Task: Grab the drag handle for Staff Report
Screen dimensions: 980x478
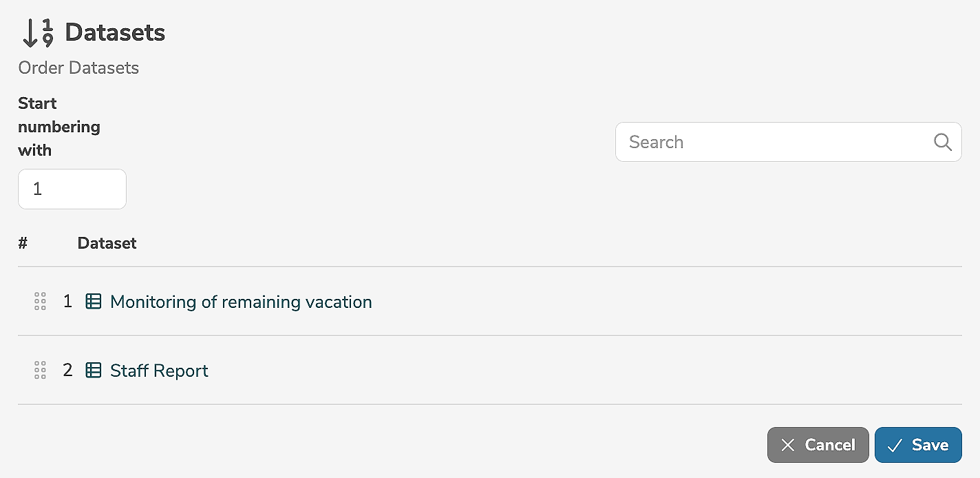Action: (x=40, y=371)
